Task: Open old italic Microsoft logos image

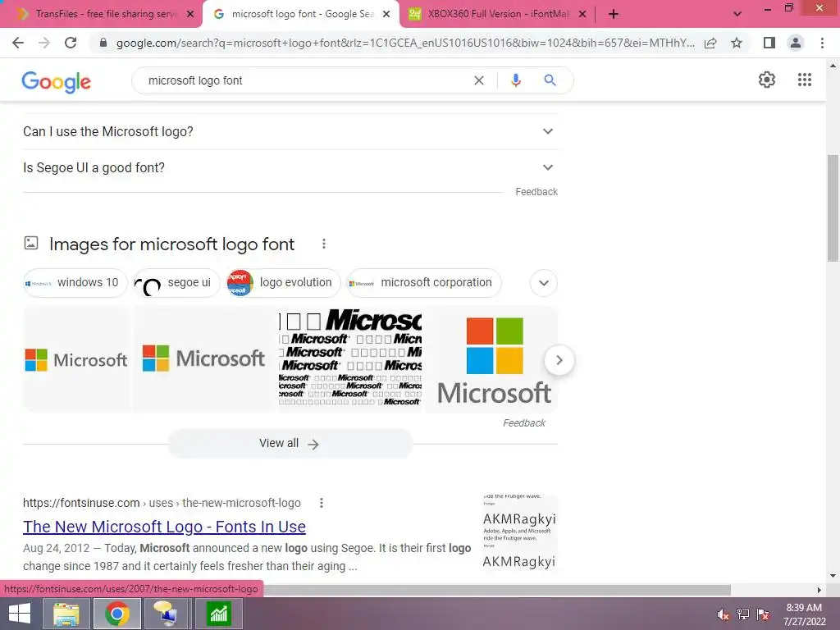Action: pyautogui.click(x=350, y=359)
